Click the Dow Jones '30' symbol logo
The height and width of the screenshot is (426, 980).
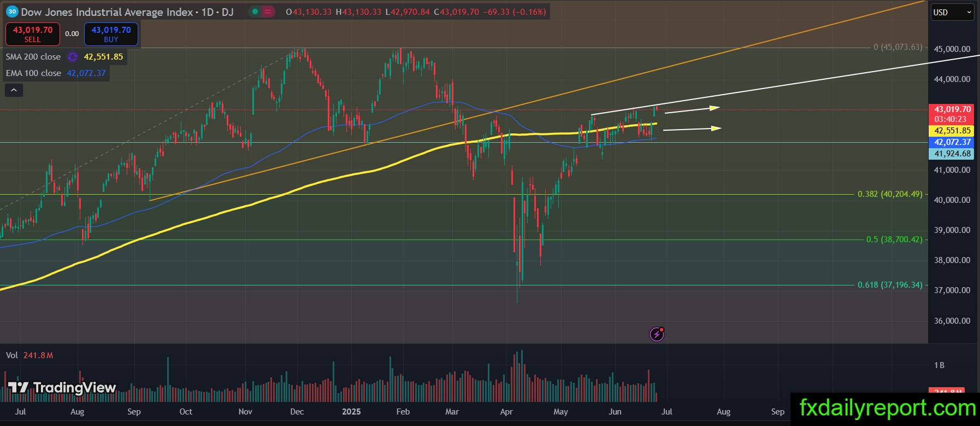[x=12, y=11]
